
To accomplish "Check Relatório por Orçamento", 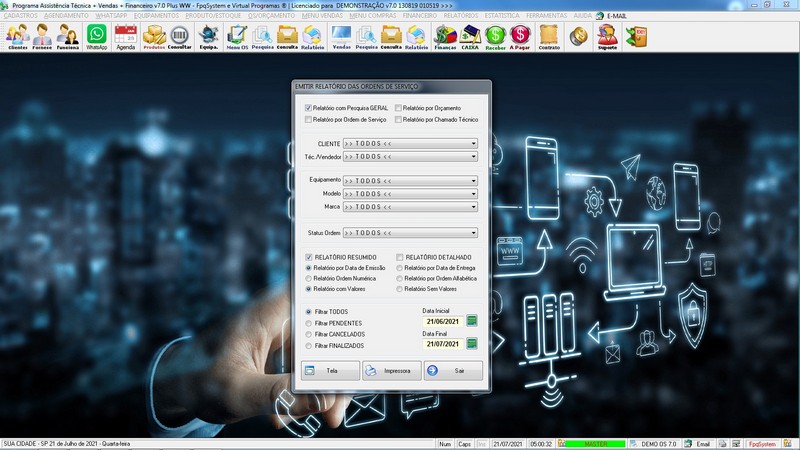I will (x=398, y=108).
